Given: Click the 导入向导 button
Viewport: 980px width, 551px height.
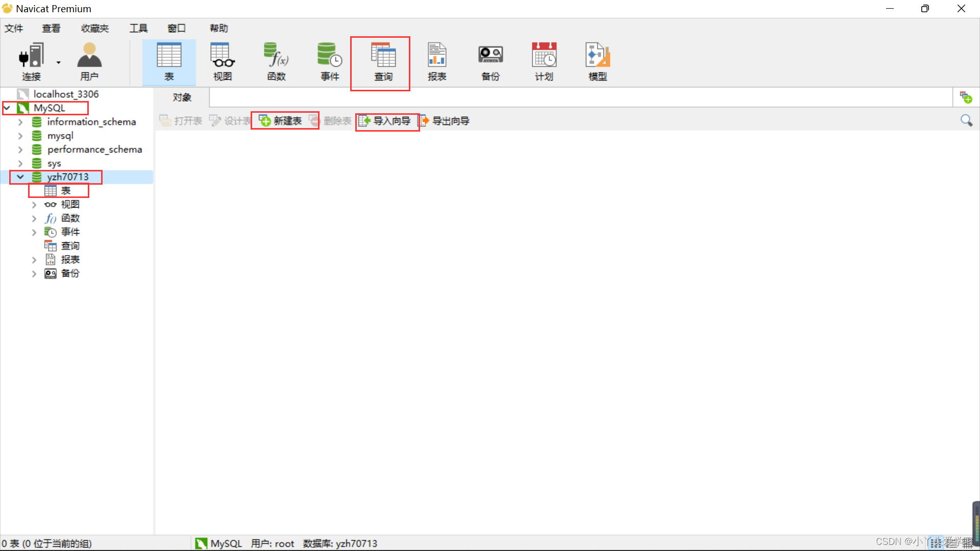Looking at the screenshot, I should pyautogui.click(x=385, y=121).
